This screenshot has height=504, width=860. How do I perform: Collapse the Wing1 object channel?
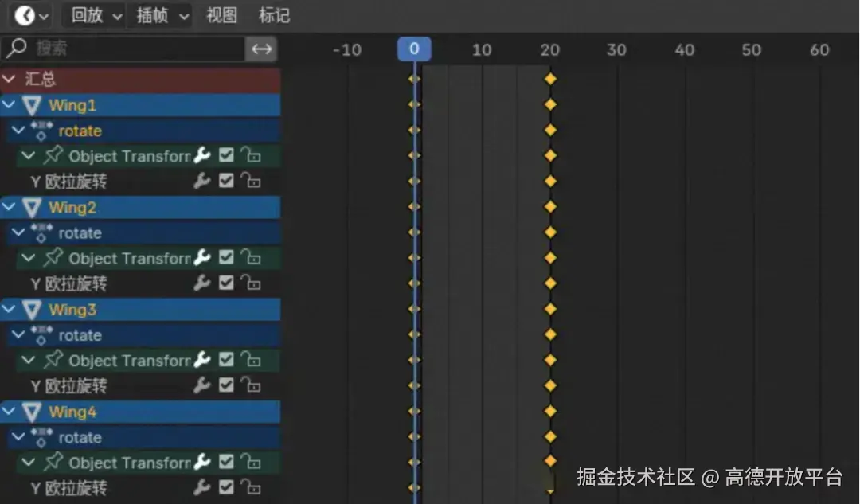coord(10,105)
